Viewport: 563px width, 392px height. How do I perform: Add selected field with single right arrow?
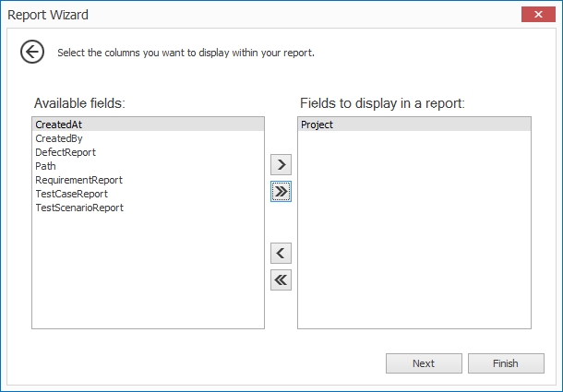pos(281,165)
